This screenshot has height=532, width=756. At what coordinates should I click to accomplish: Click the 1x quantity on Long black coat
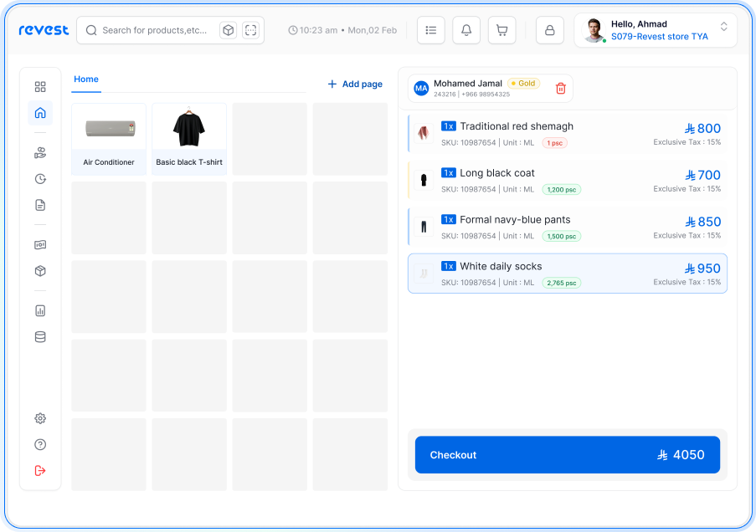coord(449,173)
